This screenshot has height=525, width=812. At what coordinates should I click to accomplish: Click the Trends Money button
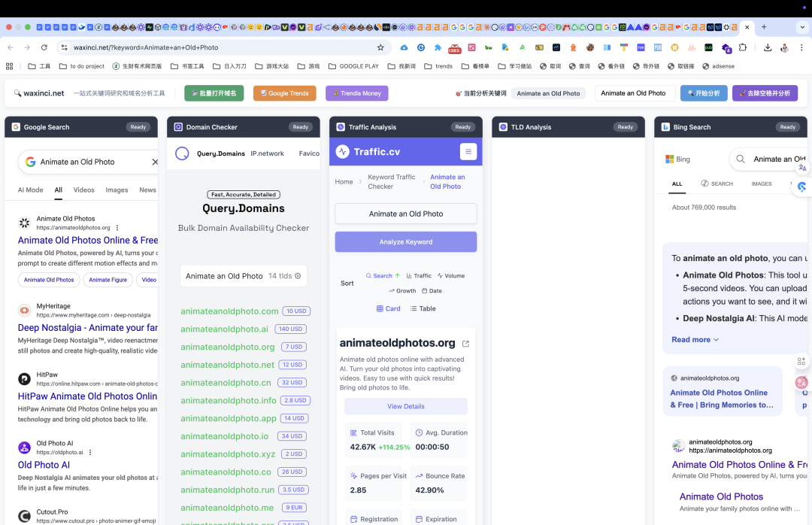pos(357,93)
